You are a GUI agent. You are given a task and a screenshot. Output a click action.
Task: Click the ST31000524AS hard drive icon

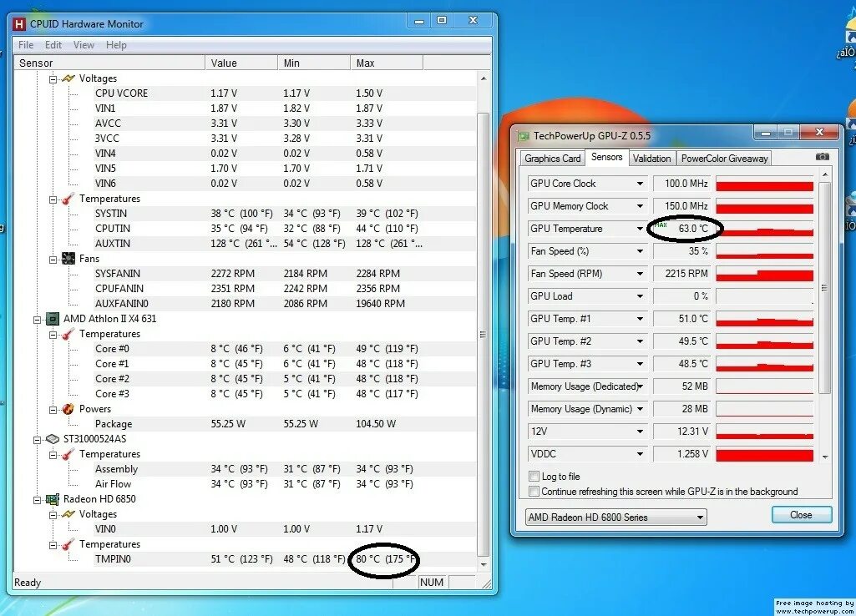pyautogui.click(x=53, y=439)
